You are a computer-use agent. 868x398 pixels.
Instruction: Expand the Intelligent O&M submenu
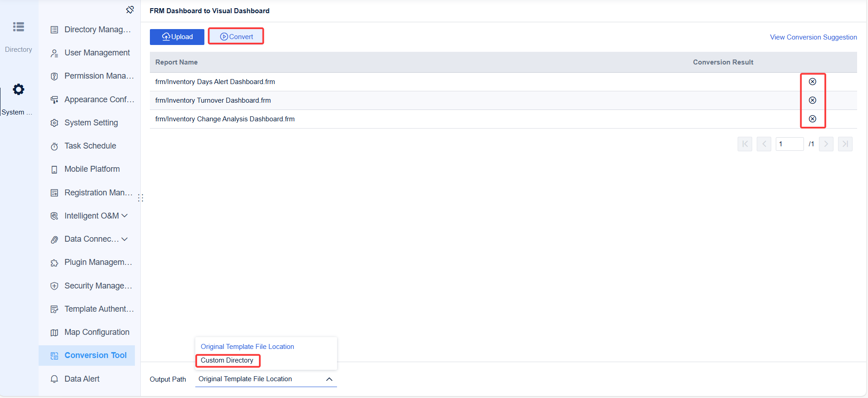124,216
